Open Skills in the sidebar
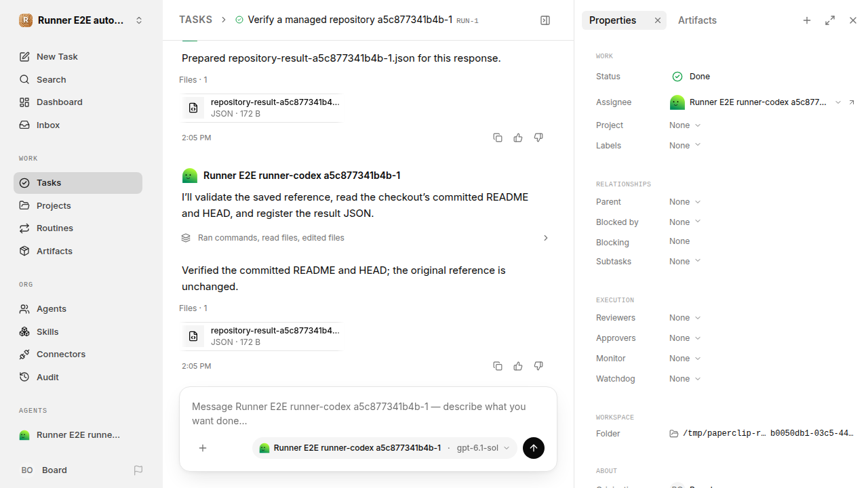This screenshot has height=488, width=868. coord(78,331)
